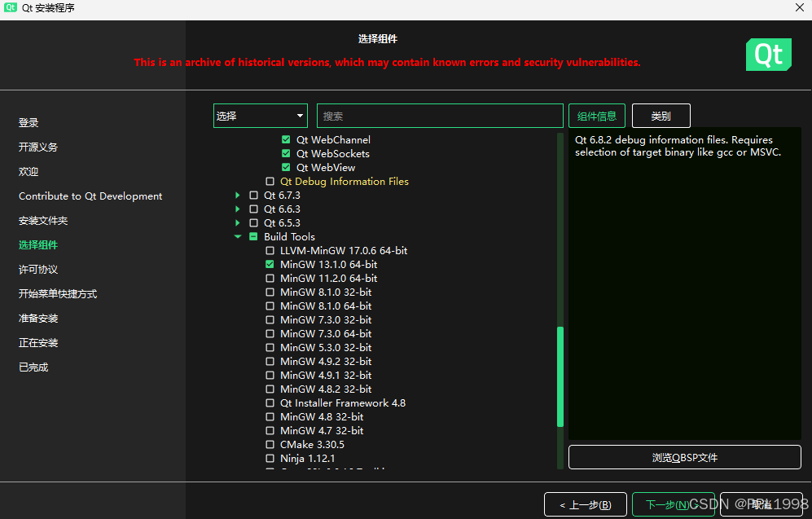Proceed with 下一步(N) button
Screen dimensions: 812x519
pyautogui.click(x=674, y=504)
